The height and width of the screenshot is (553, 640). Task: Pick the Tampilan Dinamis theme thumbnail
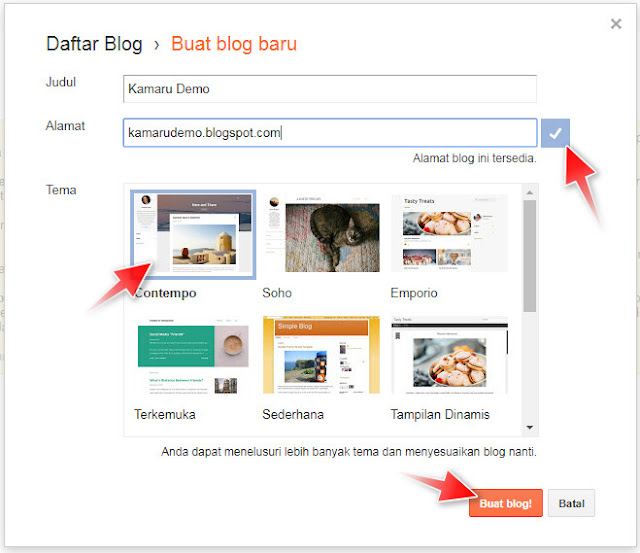(x=449, y=355)
